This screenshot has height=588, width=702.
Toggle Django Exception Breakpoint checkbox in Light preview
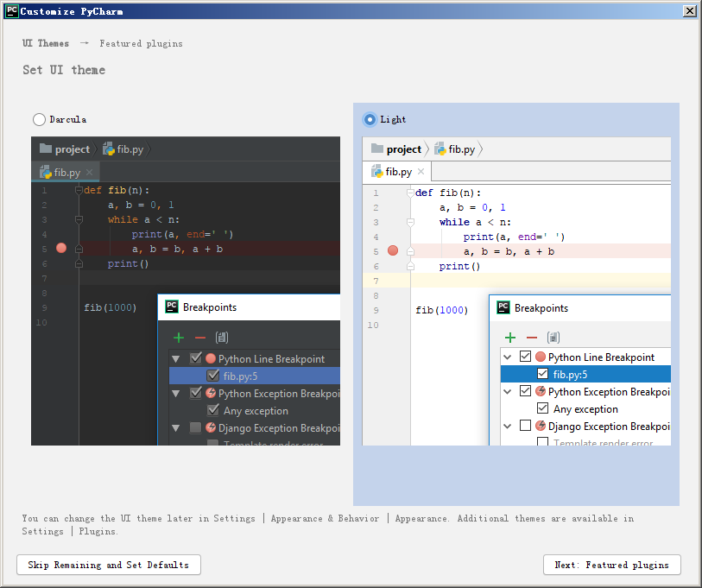525,426
